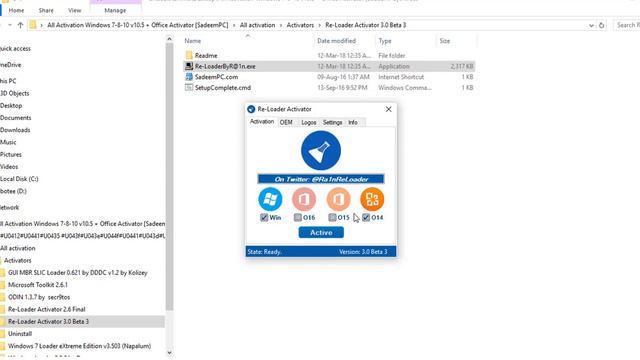Click the refresh button beside address bar
This screenshot has height=360, width=640.
click(601, 25)
